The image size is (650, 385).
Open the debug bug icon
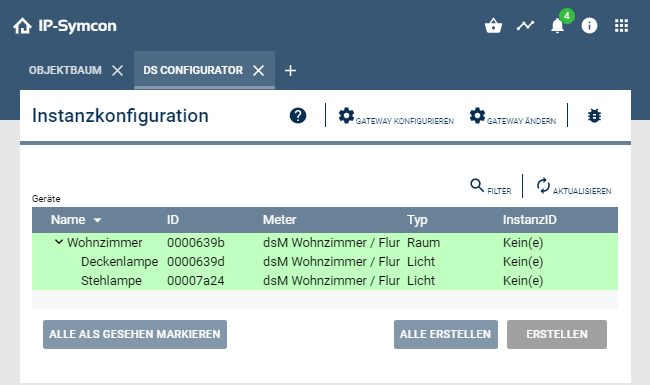click(594, 116)
